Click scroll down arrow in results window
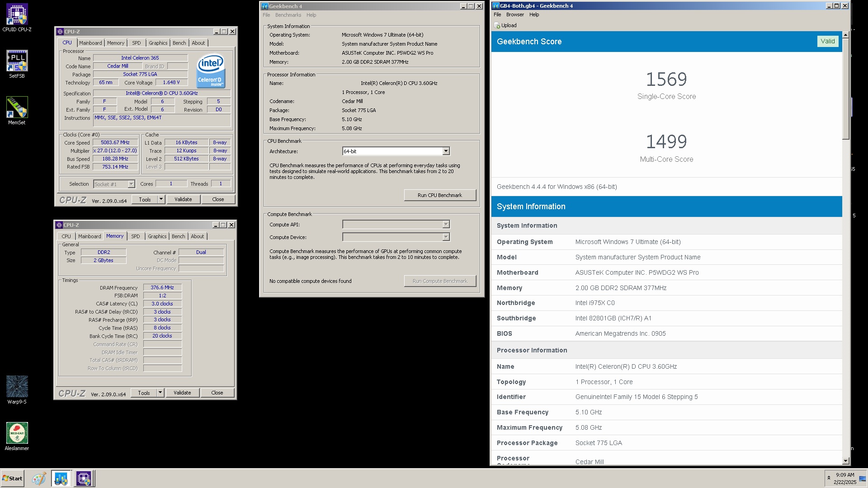This screenshot has width=868, height=488. pos(846,461)
